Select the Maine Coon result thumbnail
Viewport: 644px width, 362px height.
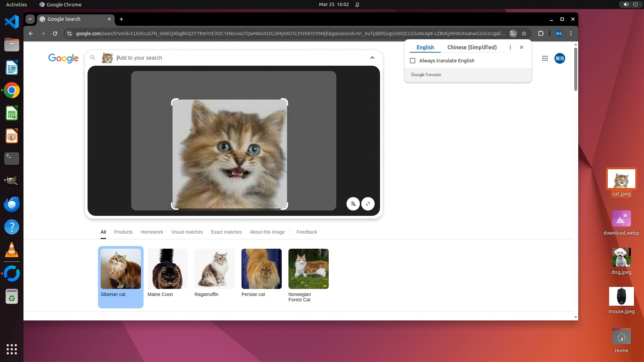point(167,269)
